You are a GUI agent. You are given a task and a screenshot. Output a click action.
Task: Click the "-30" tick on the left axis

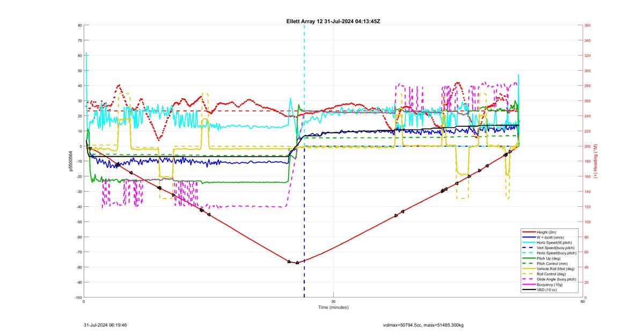click(x=79, y=192)
